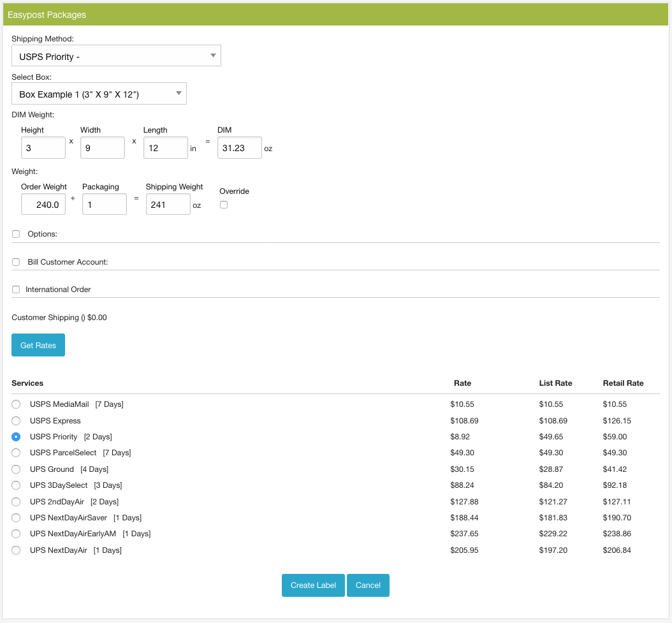Check the International Order checkbox

coord(16,290)
